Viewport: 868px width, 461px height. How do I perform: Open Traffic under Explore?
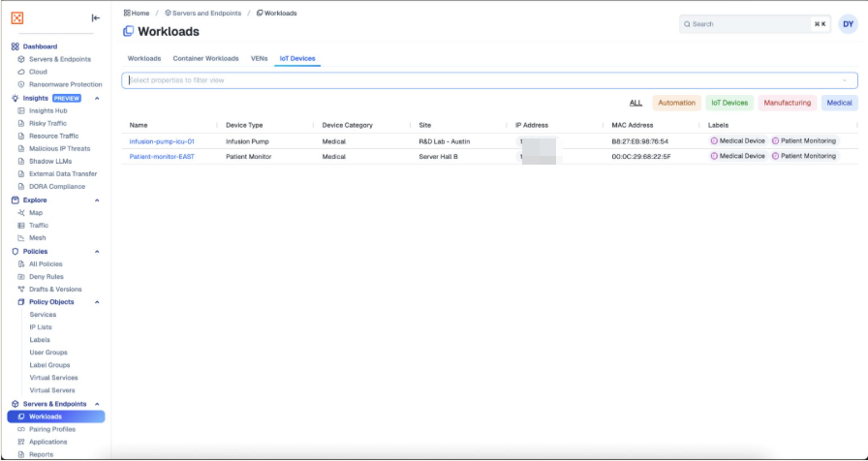point(39,226)
